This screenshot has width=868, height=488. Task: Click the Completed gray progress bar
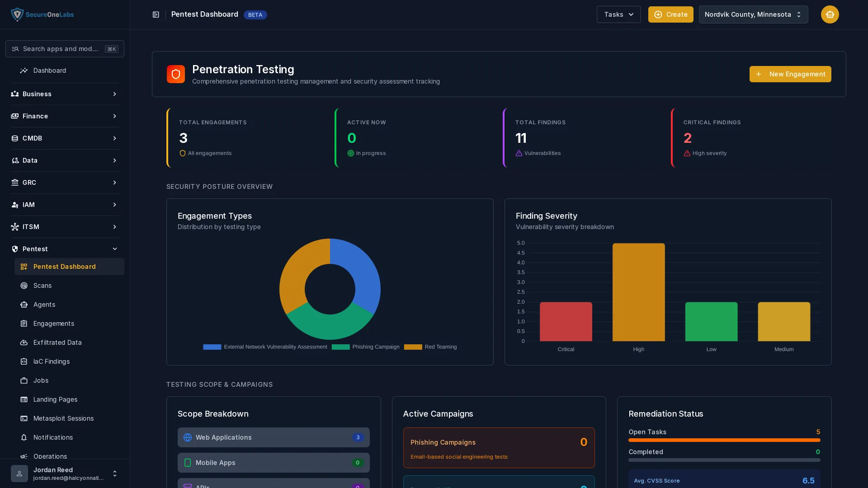pyautogui.click(x=724, y=460)
